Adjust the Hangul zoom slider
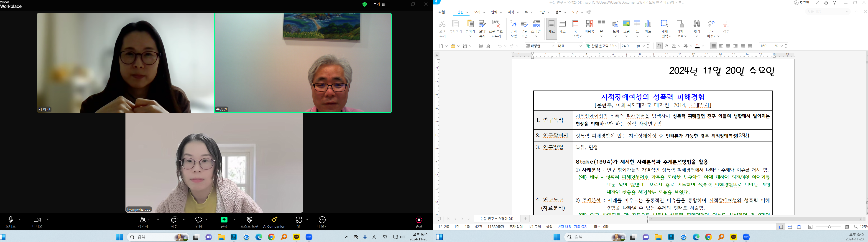Screen dimensions: 868x242 (829, 227)
